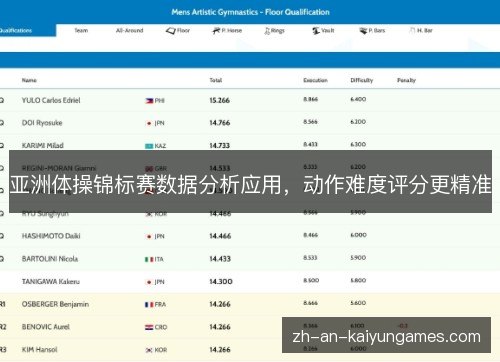Click TANIGAWA Kakeru's execution 8.500
This screenshot has height=362, width=500.
(x=311, y=280)
